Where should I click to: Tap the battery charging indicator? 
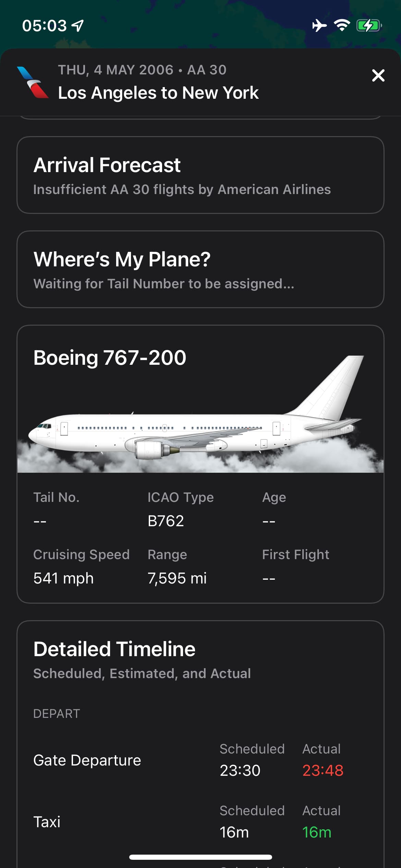point(369,25)
